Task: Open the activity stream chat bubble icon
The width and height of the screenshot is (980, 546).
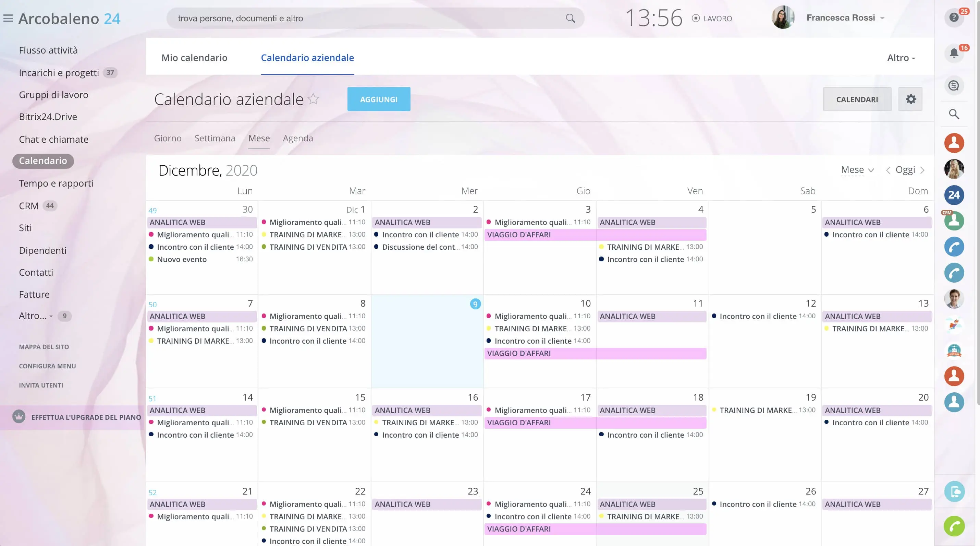Action: 954,86
